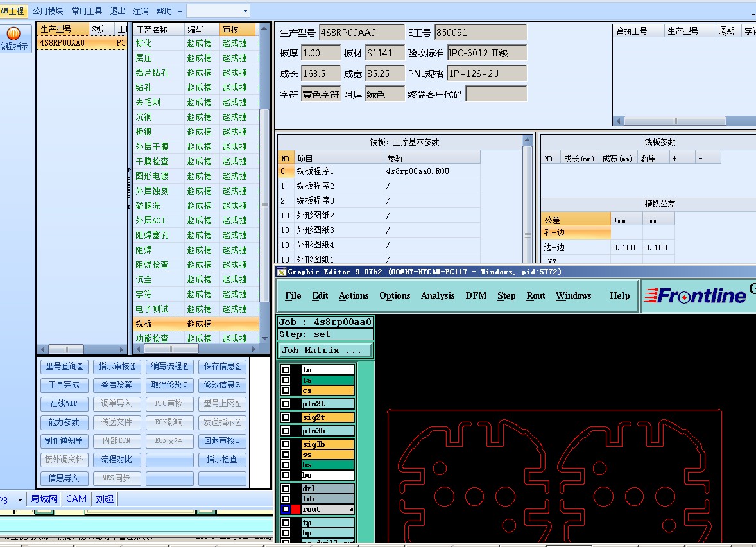Click scroll-down arrow of process list
756x547 pixels.
(264, 338)
